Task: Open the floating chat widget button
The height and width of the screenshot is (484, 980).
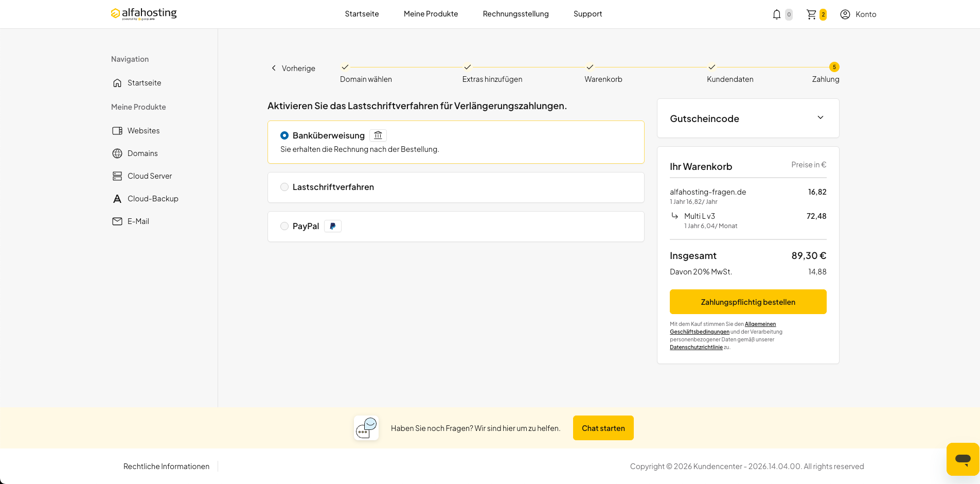Action: click(x=963, y=459)
